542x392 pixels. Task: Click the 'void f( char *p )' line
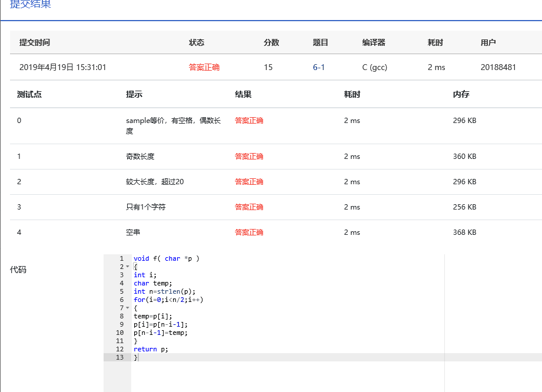click(167, 258)
